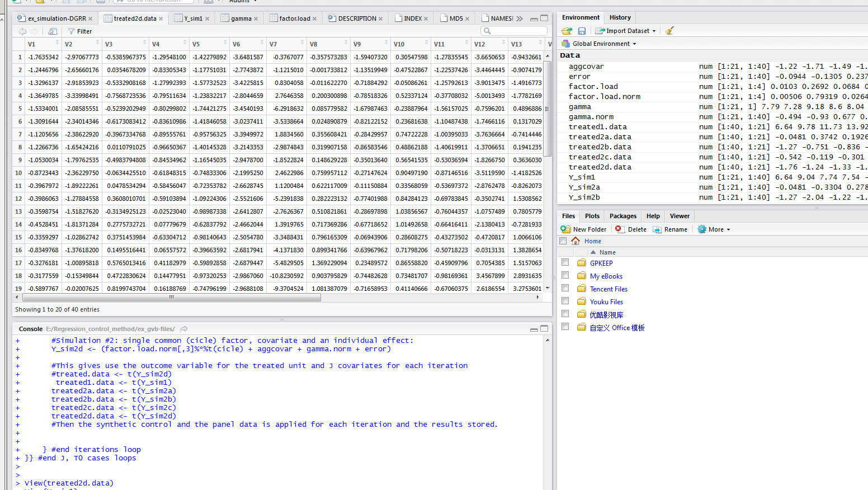The height and width of the screenshot is (490, 868).
Task: Click the save workspace floppy disk icon
Action: click(582, 31)
